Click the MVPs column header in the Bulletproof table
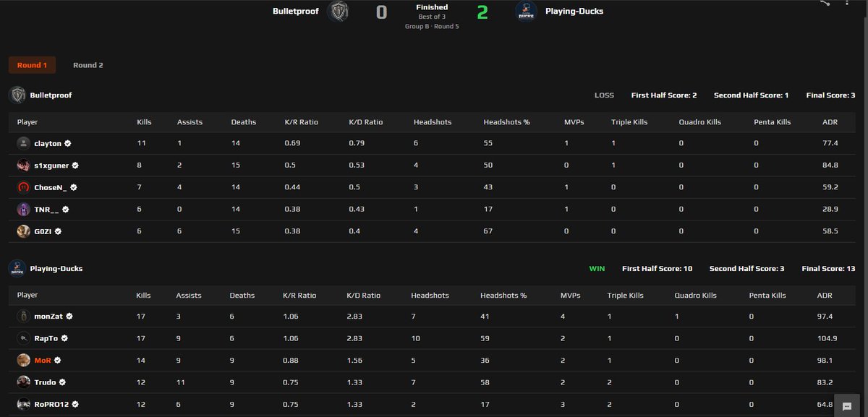 575,122
